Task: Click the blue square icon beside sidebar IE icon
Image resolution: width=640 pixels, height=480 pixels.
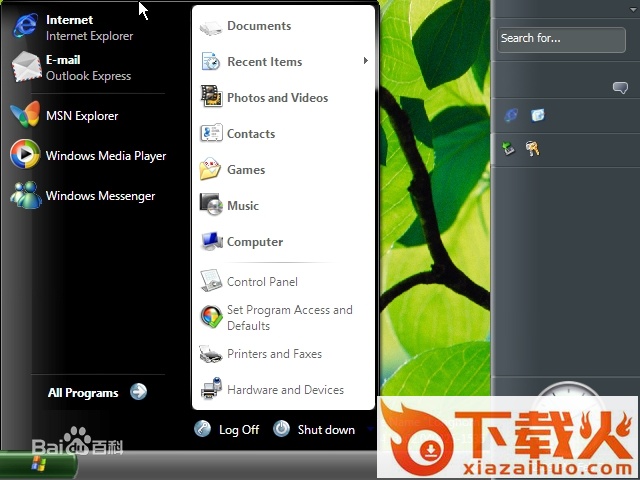Action: click(x=538, y=115)
